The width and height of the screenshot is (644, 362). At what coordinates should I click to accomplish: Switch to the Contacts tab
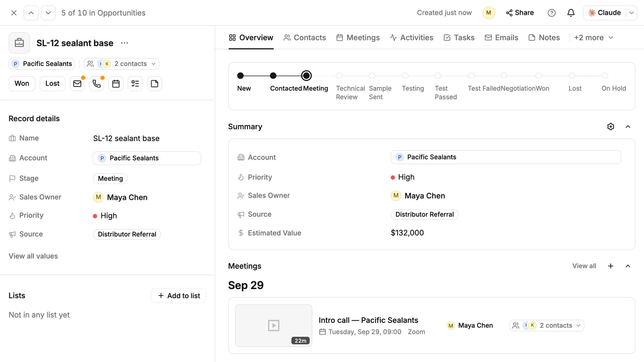point(305,37)
